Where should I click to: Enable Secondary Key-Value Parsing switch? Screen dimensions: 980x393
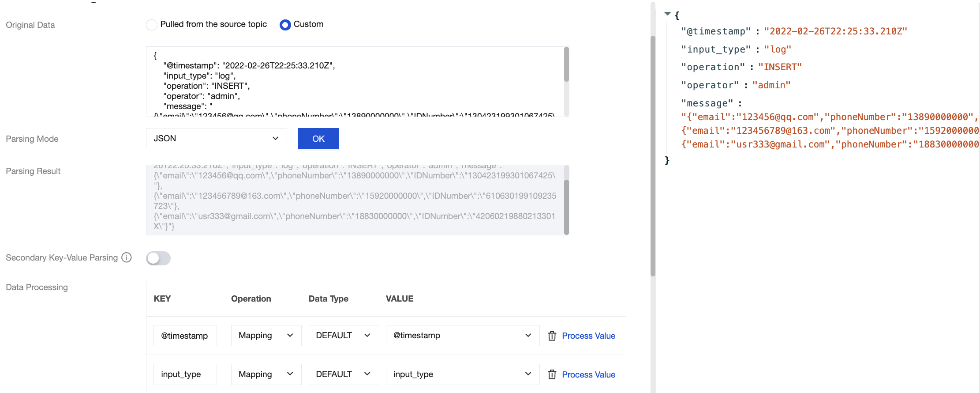[x=158, y=258]
